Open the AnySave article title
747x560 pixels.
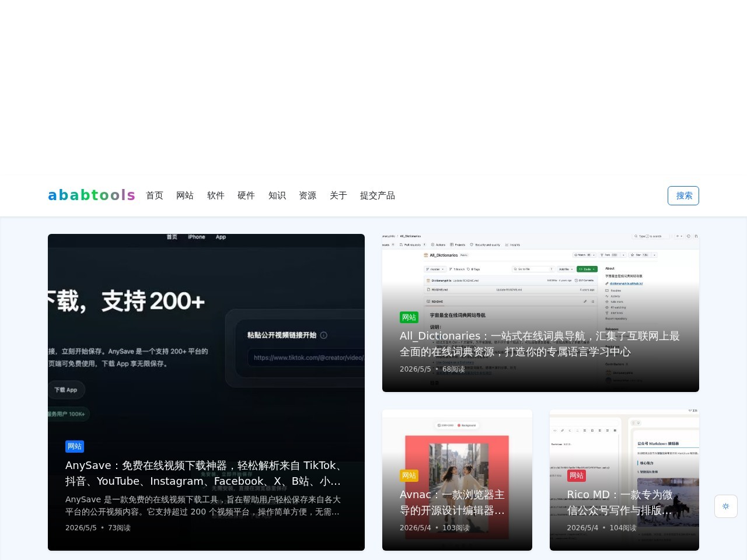[204, 473]
